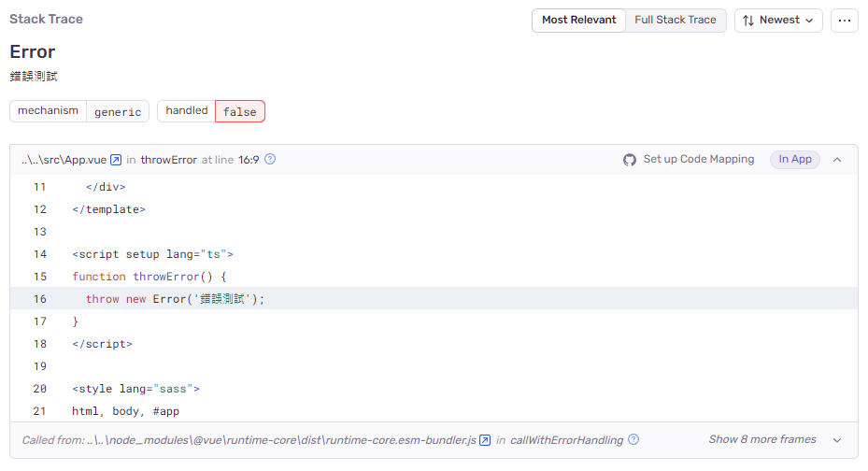Click the In App badge
This screenshot has width=868, height=471.
(795, 160)
